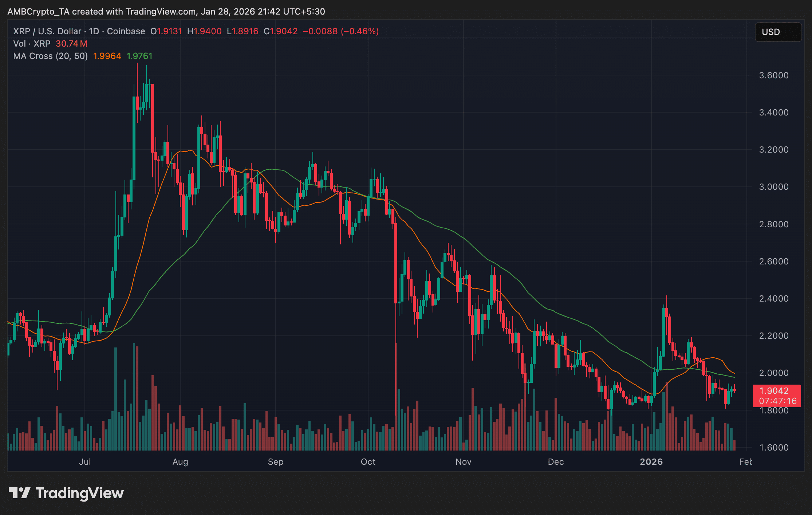812x515 pixels.
Task: Click the Jul label on time axis
Action: click(x=85, y=462)
